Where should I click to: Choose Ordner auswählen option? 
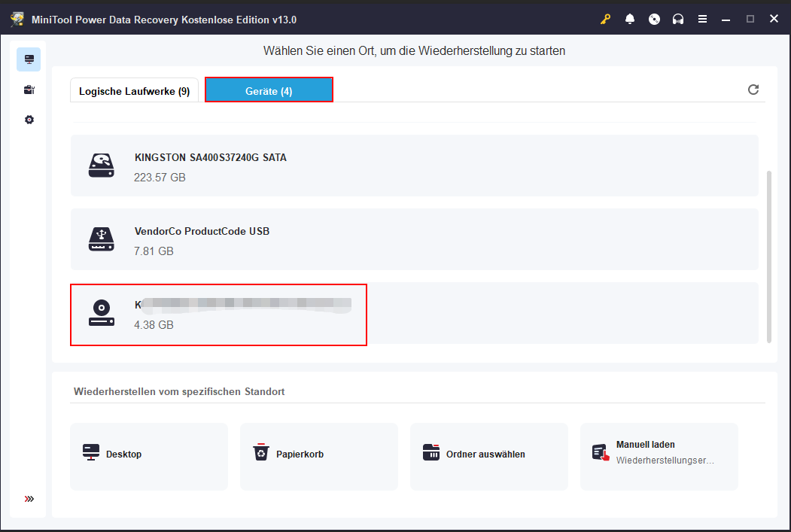click(489, 456)
